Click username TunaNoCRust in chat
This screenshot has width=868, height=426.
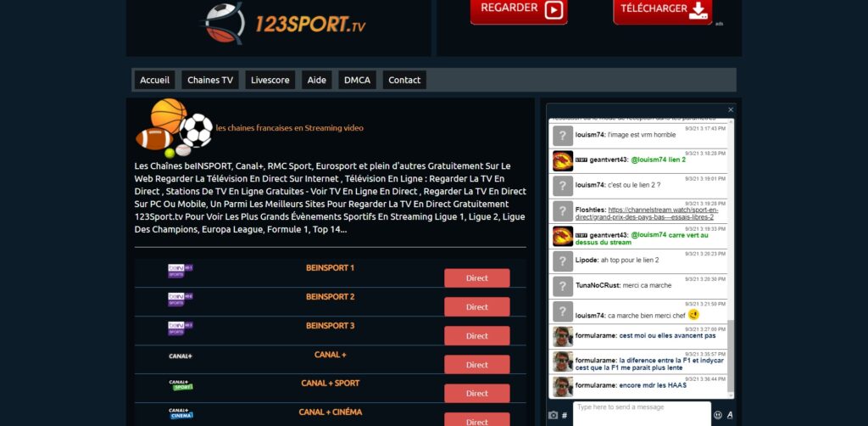(x=598, y=285)
